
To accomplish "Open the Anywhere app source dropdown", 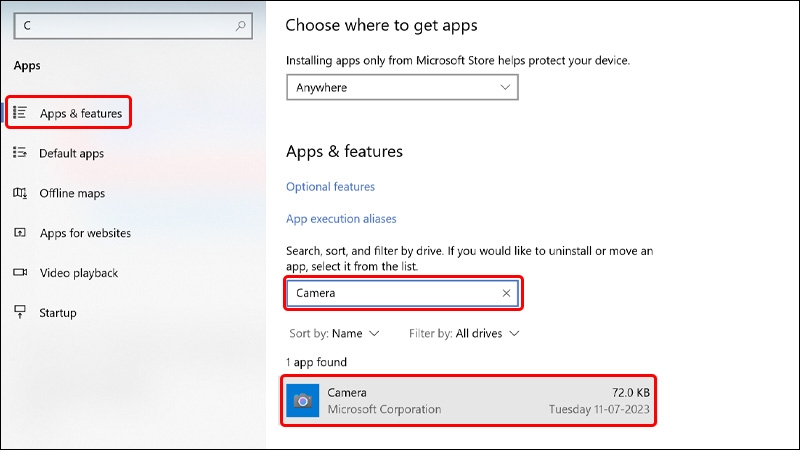I will coord(402,87).
